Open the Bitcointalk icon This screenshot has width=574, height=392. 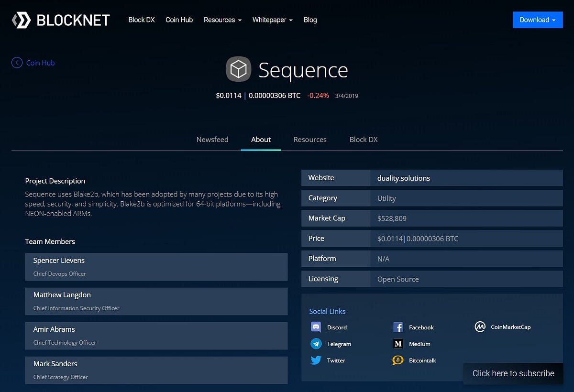[x=398, y=360]
